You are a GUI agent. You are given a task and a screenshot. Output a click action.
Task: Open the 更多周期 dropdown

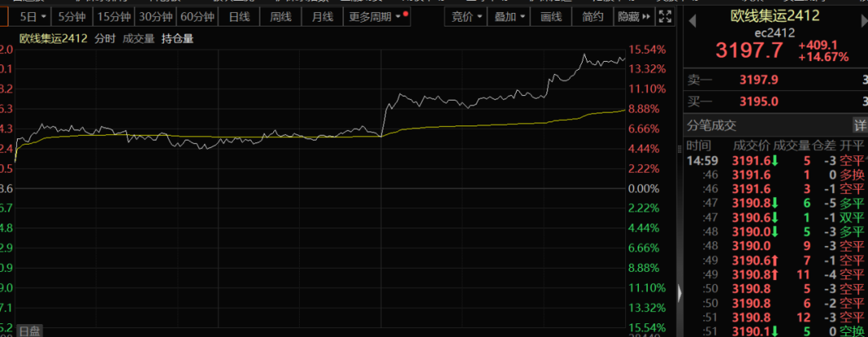click(375, 16)
